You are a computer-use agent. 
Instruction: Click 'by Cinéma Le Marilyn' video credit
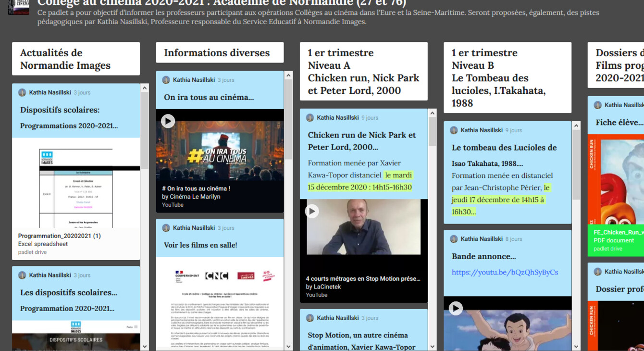point(191,197)
